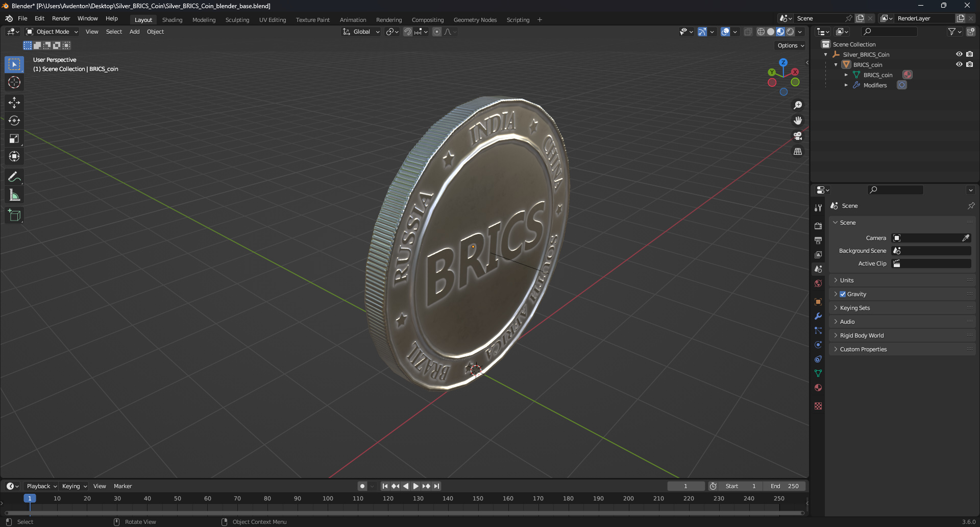The height and width of the screenshot is (527, 980).
Task: Open the Physics properties tab
Action: 818,345
